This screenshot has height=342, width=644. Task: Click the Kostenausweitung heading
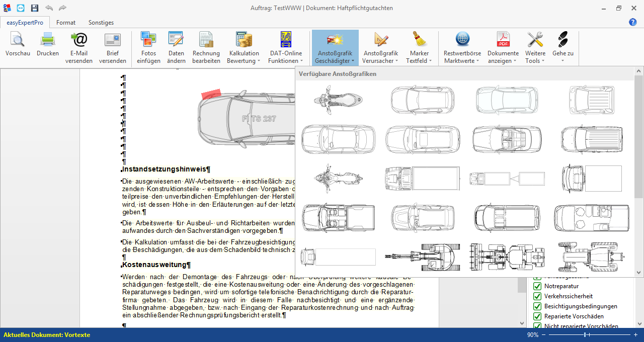(x=154, y=265)
